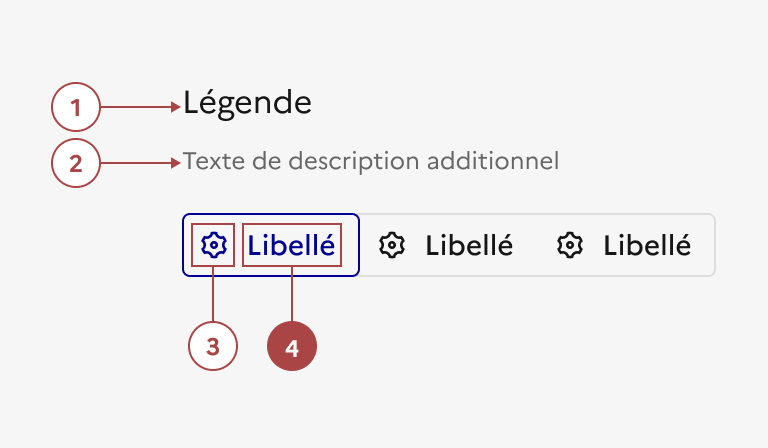Click the blue gear icon in the selected segment
The width and height of the screenshot is (768, 448).
coord(214,245)
